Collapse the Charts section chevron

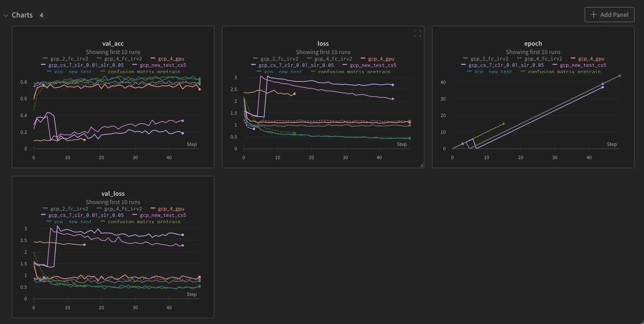(6, 15)
